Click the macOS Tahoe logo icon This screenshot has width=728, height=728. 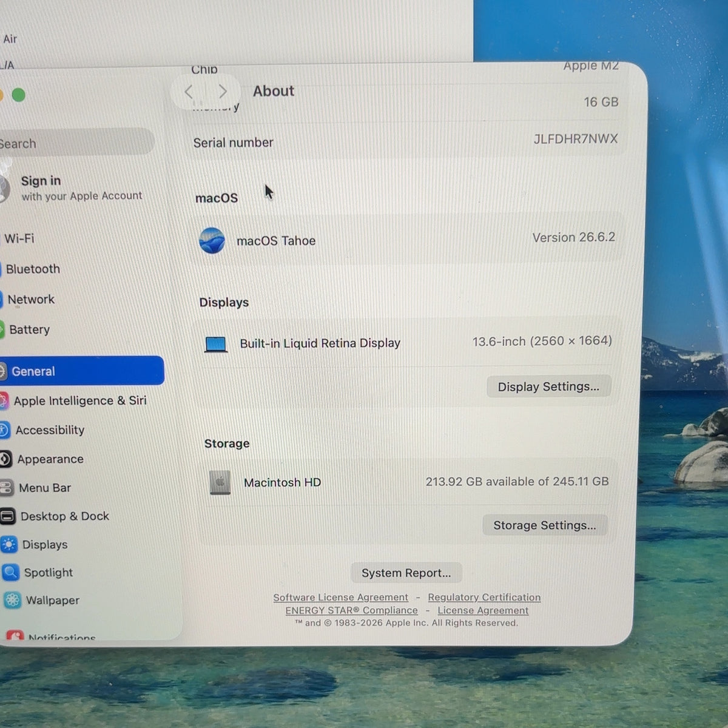click(212, 240)
